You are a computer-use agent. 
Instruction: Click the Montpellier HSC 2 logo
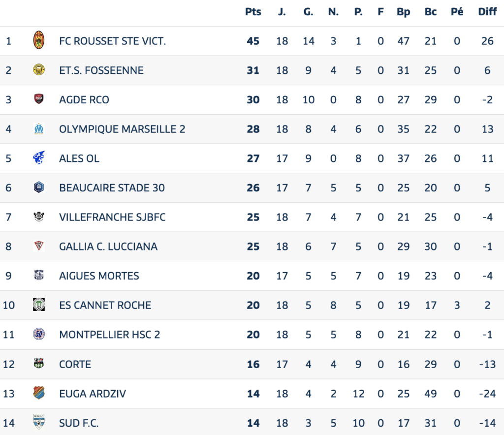tap(39, 335)
